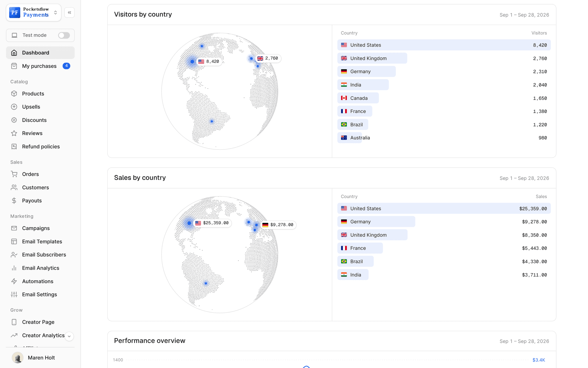Open the Reviews section
The height and width of the screenshot is (368, 588).
[x=40, y=133]
